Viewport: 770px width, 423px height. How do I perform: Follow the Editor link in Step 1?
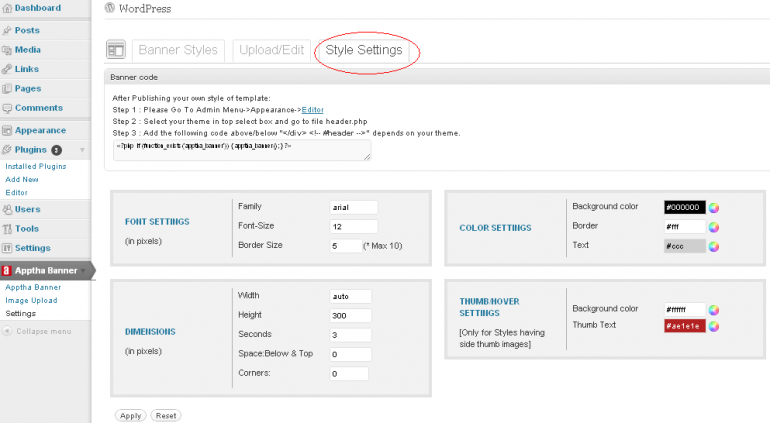(x=312, y=110)
